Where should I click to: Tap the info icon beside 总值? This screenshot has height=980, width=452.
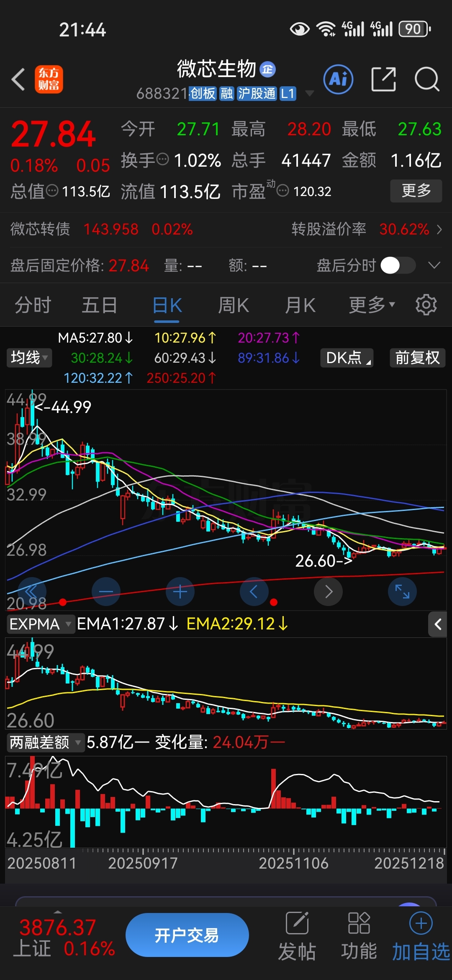click(52, 191)
